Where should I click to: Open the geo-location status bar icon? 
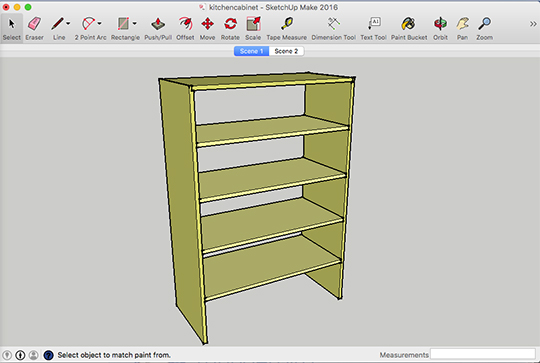(7, 355)
